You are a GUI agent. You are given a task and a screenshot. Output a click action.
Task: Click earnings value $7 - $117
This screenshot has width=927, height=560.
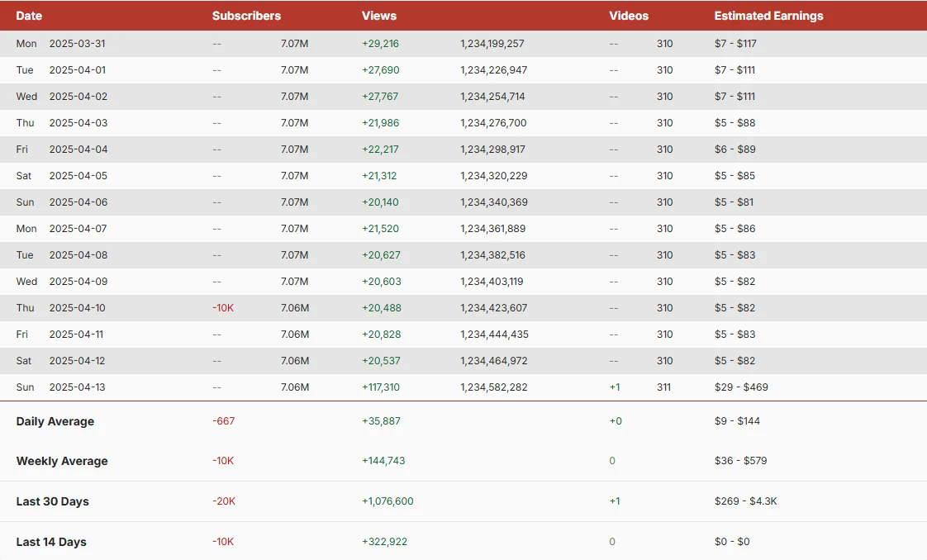pos(735,44)
